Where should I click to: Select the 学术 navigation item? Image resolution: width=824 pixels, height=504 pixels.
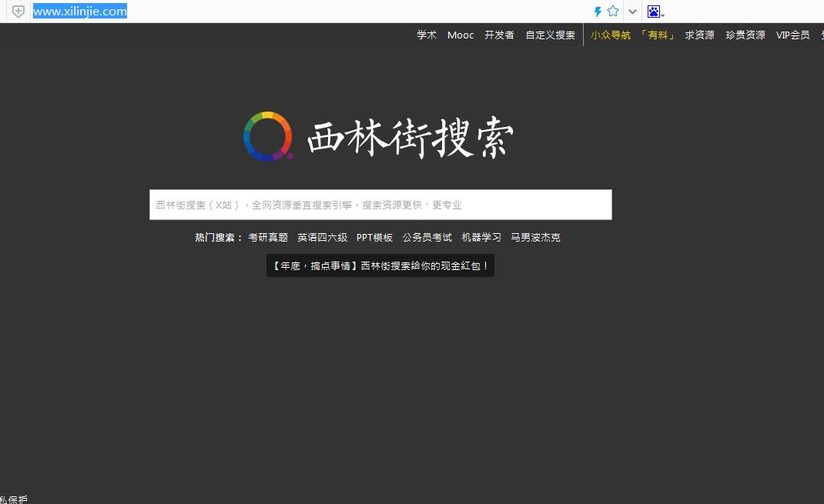427,35
